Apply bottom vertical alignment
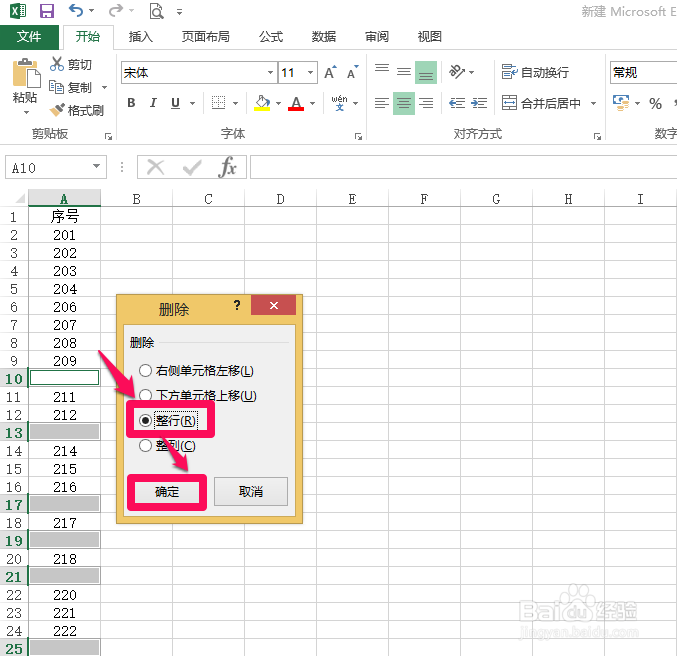This screenshot has width=677, height=656. click(x=426, y=72)
